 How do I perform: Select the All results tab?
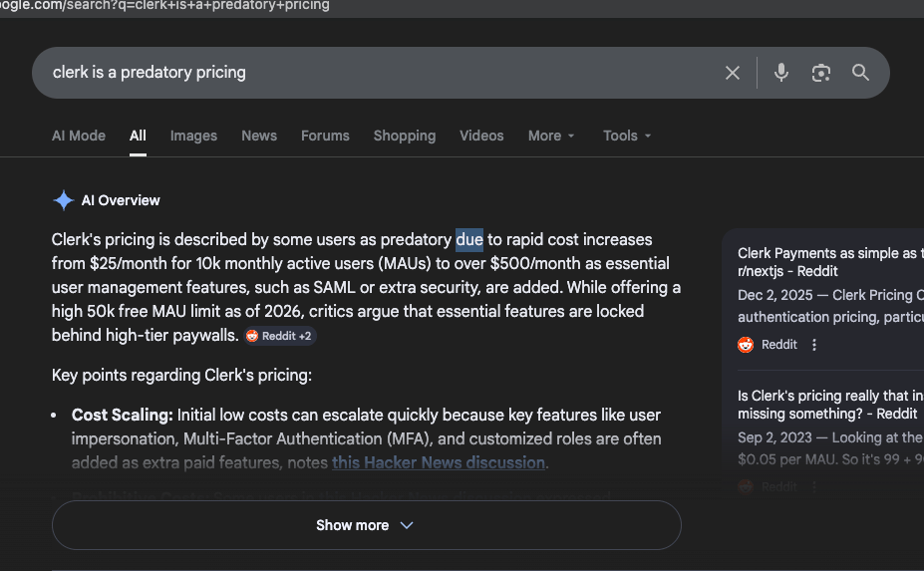(x=138, y=136)
